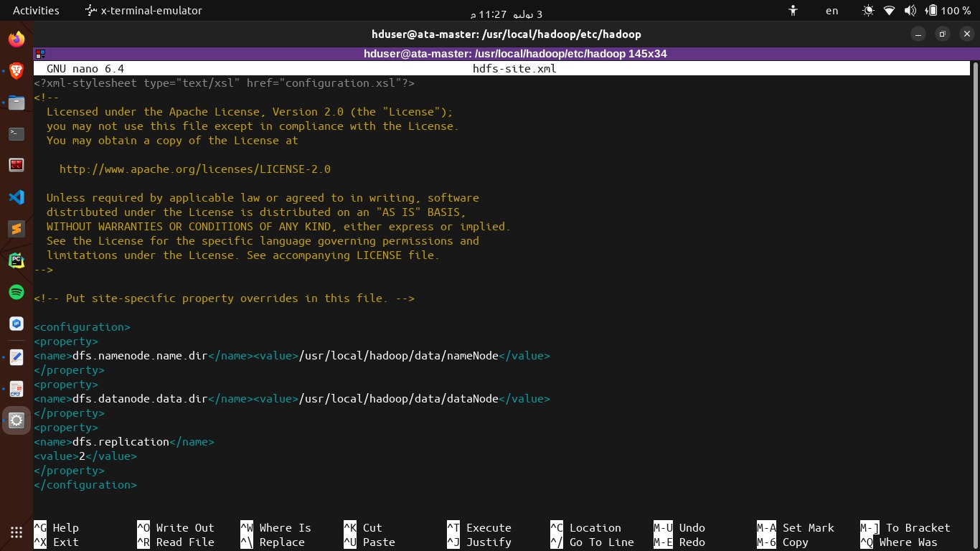
Task: Open Sublime Text from the dock
Action: coord(17,230)
